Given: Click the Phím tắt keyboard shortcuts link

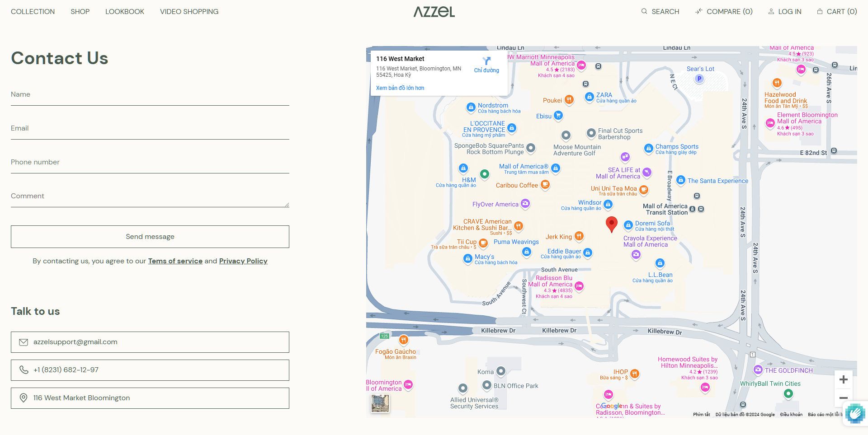Looking at the screenshot, I should (702, 415).
